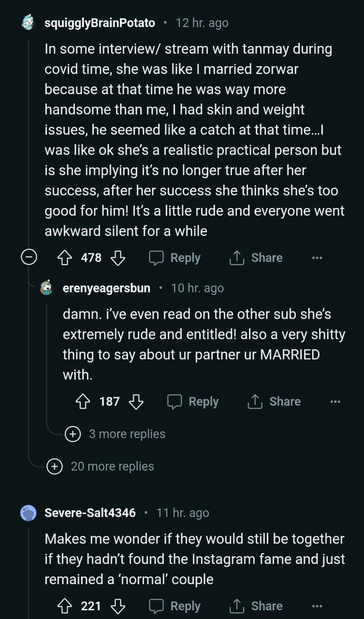Upvote Severe-Salt4346's comment with 221 votes

pos(64,606)
